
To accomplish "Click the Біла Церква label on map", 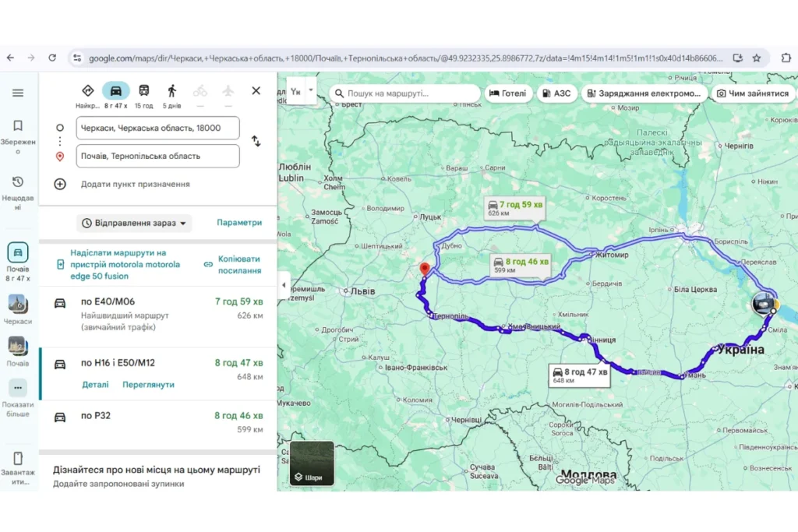I will click(x=695, y=290).
